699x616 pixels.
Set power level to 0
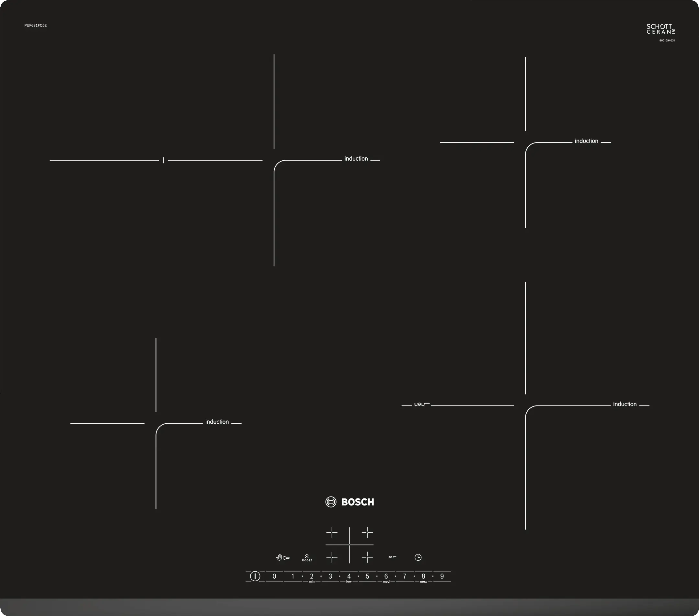click(x=274, y=576)
